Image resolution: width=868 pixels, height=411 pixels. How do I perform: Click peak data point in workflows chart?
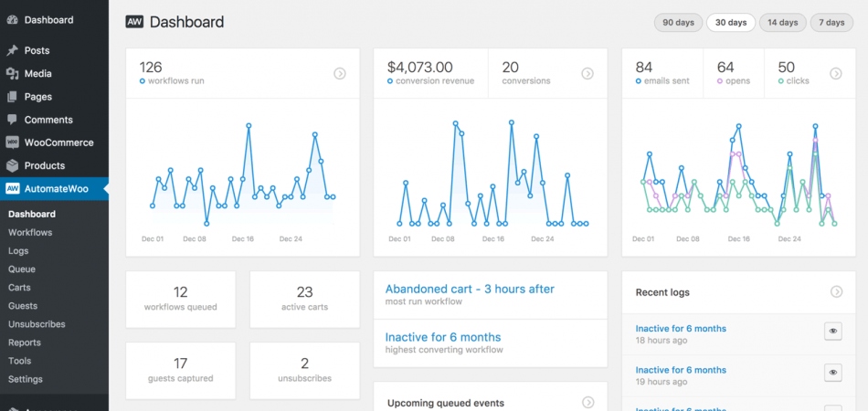(249, 126)
